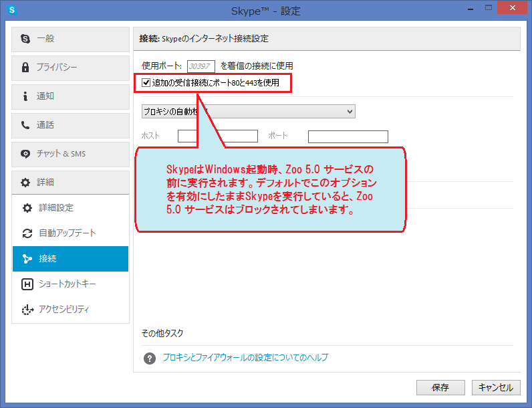Uncheck the port 80 and 443 checkbox

coord(146,82)
